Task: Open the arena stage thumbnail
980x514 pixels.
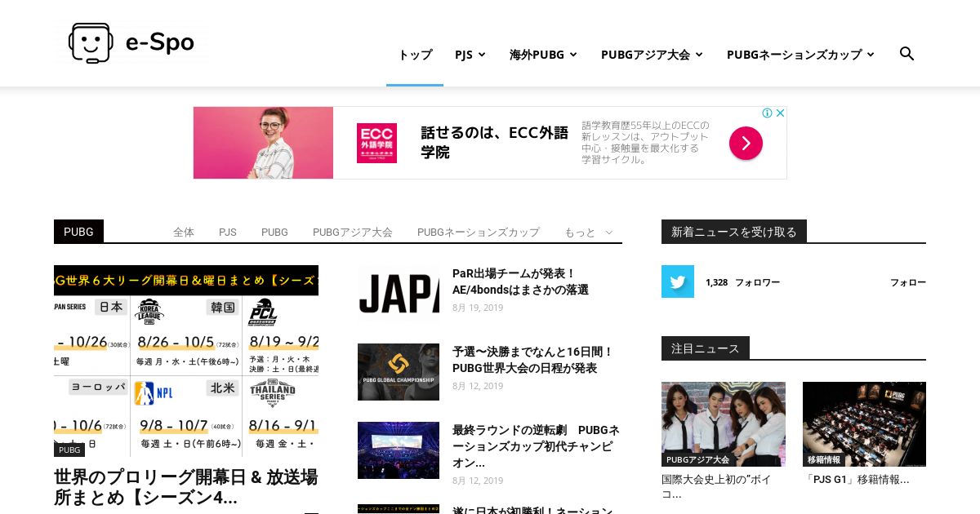Action: click(x=399, y=450)
